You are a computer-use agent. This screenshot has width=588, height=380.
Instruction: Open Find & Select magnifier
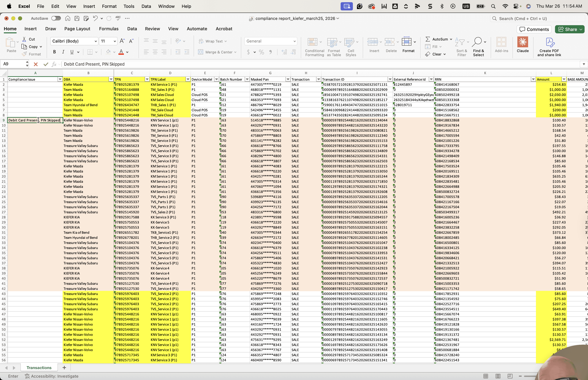coord(478,47)
